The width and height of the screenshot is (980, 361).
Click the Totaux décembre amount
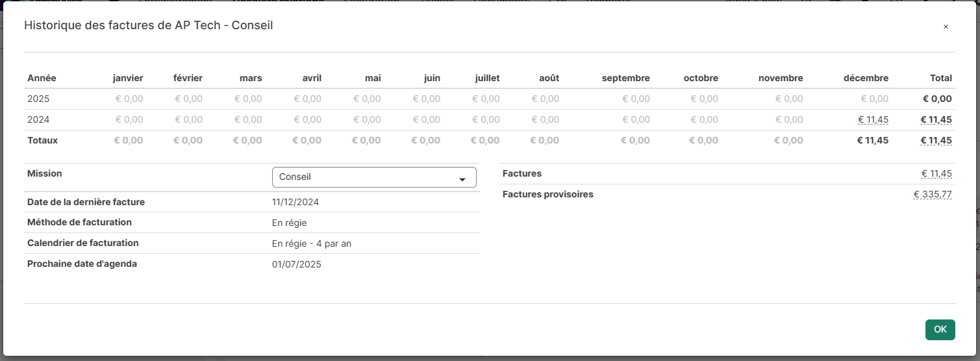(x=873, y=140)
